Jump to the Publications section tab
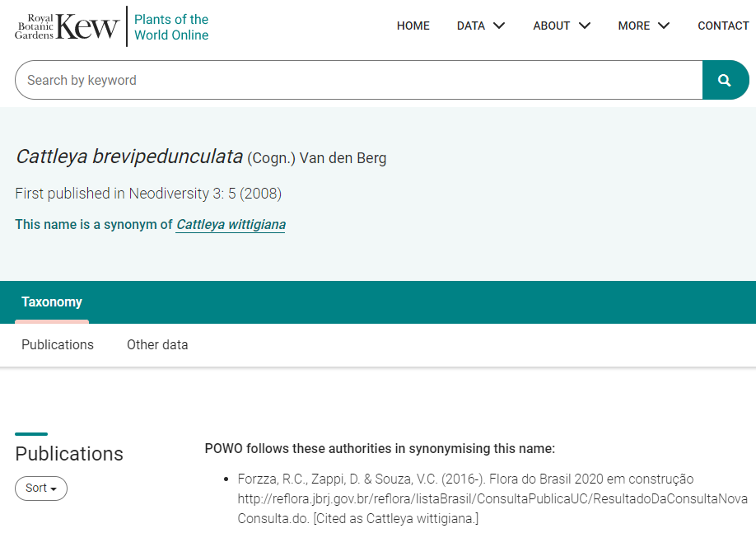 click(58, 345)
